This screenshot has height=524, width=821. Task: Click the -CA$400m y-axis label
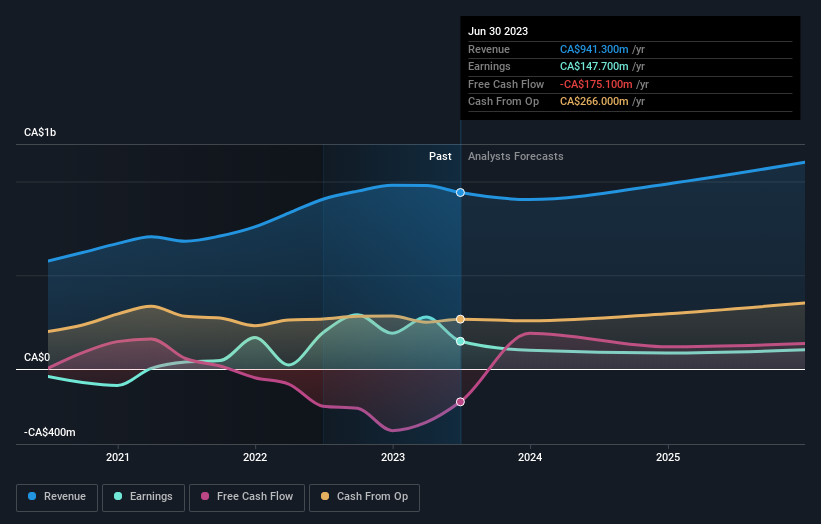tap(49, 432)
